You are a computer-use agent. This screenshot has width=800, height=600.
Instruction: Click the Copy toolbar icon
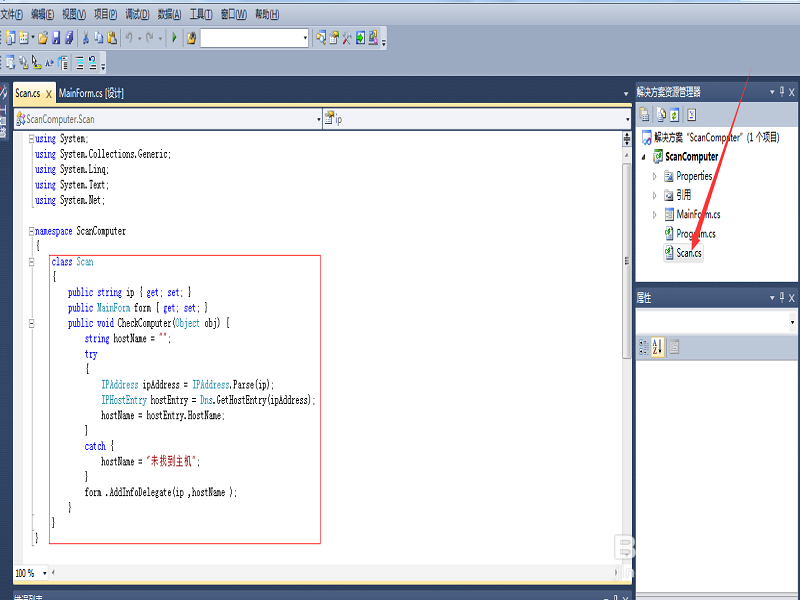(x=99, y=38)
